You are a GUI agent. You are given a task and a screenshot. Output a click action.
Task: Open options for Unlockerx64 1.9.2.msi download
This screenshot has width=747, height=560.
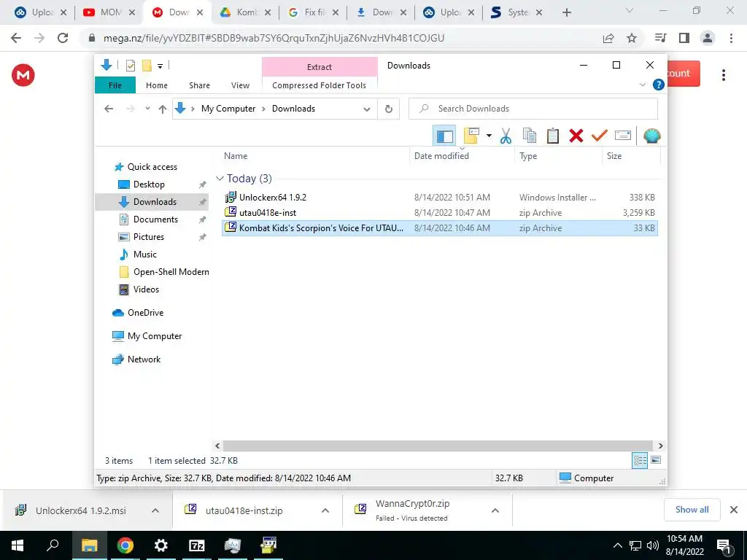pos(155,510)
